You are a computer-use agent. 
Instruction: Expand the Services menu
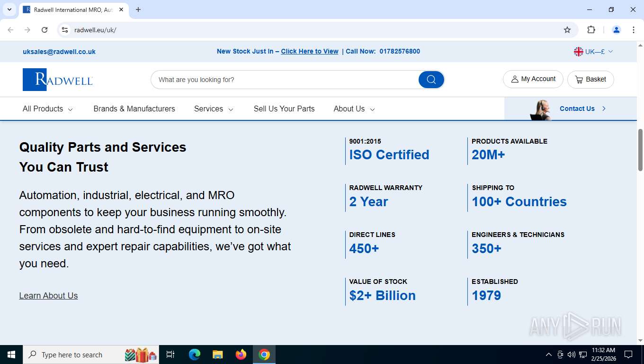click(214, 109)
